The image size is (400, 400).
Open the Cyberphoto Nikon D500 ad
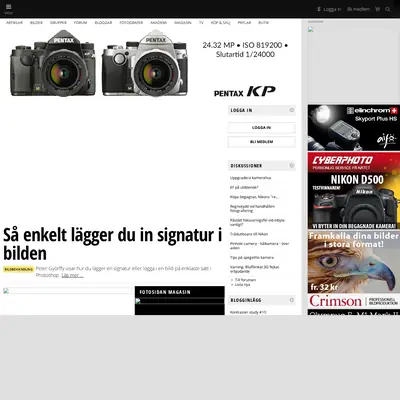354,190
